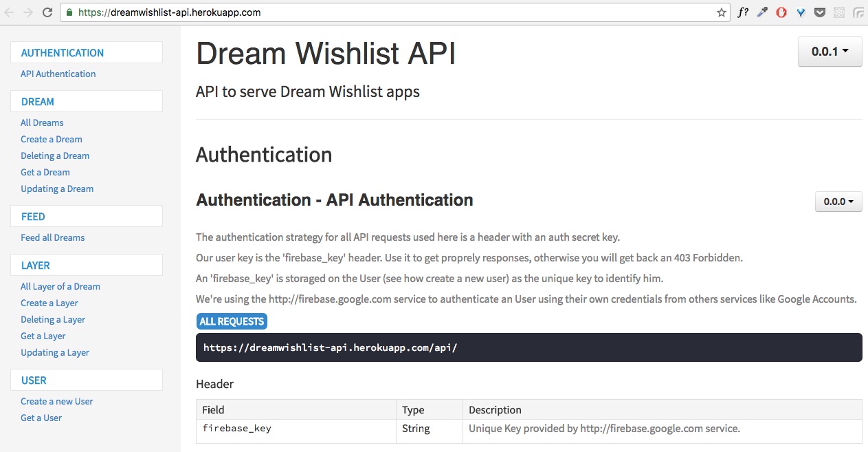868x452 pixels.
Task: Click the ALL REQUESTS blue label
Action: [x=232, y=321]
